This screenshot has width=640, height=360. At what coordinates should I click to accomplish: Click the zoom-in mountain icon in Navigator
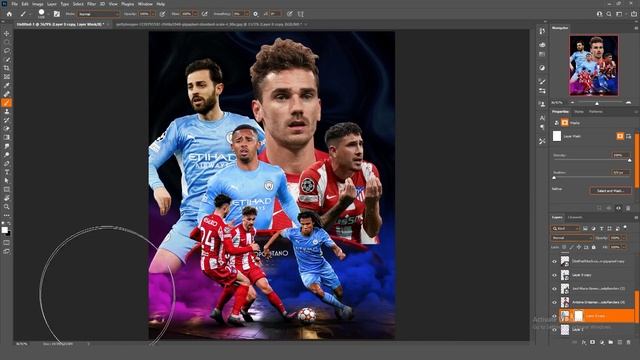point(628,103)
